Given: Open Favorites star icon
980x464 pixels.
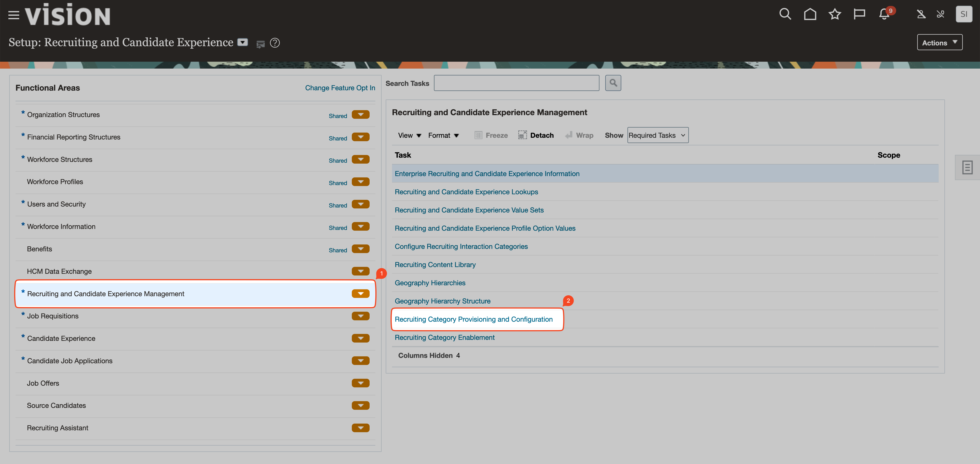Looking at the screenshot, I should (x=835, y=15).
